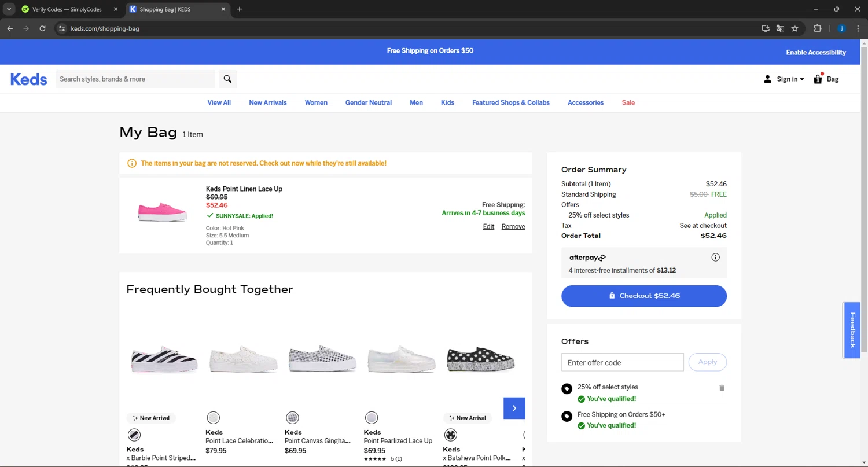Open the Women menu
868x467 pixels.
(316, 102)
